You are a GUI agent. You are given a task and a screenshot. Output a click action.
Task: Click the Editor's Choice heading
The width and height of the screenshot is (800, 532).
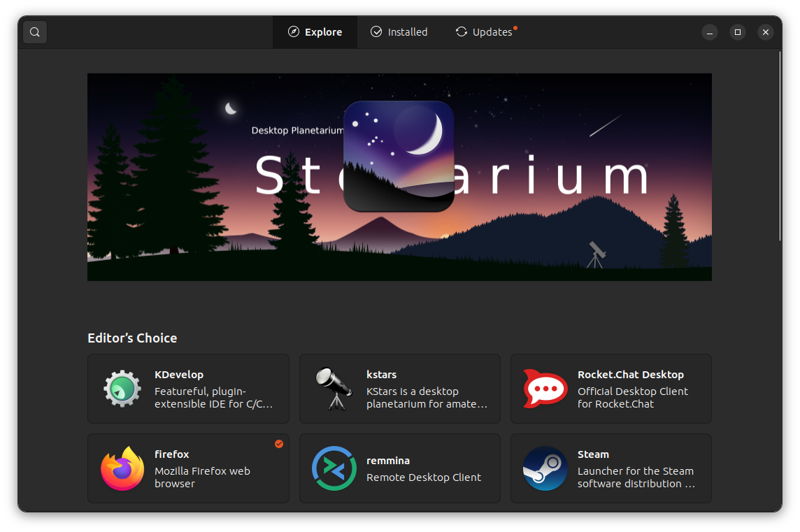pos(132,338)
